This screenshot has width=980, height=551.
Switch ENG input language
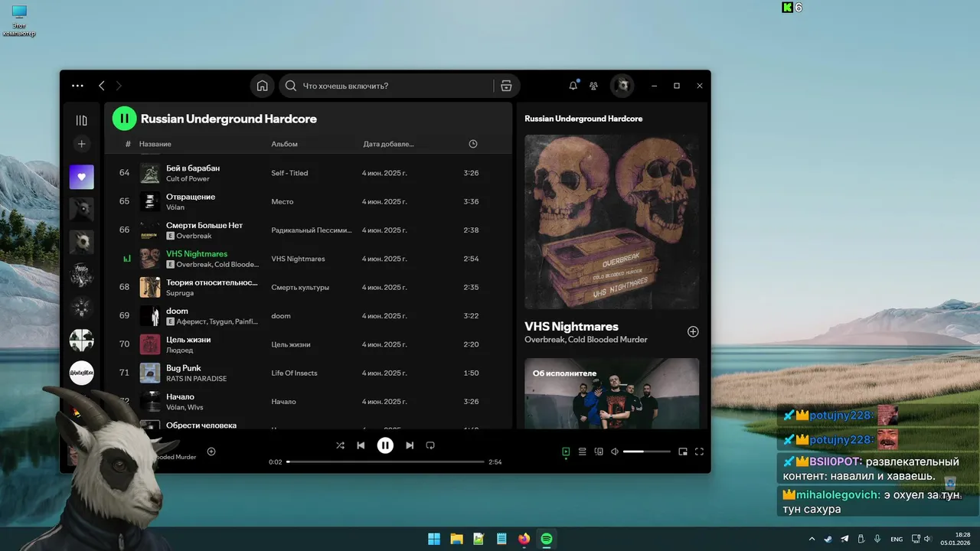[897, 539]
